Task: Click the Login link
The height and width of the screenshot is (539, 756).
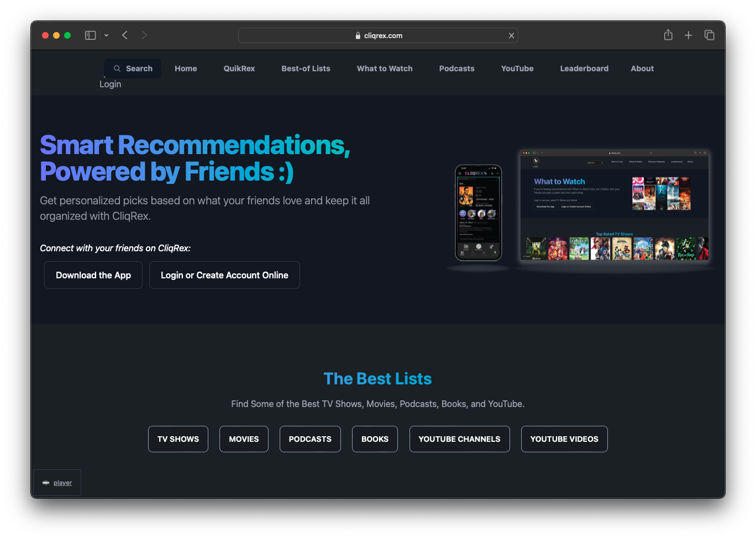Action: (x=110, y=84)
